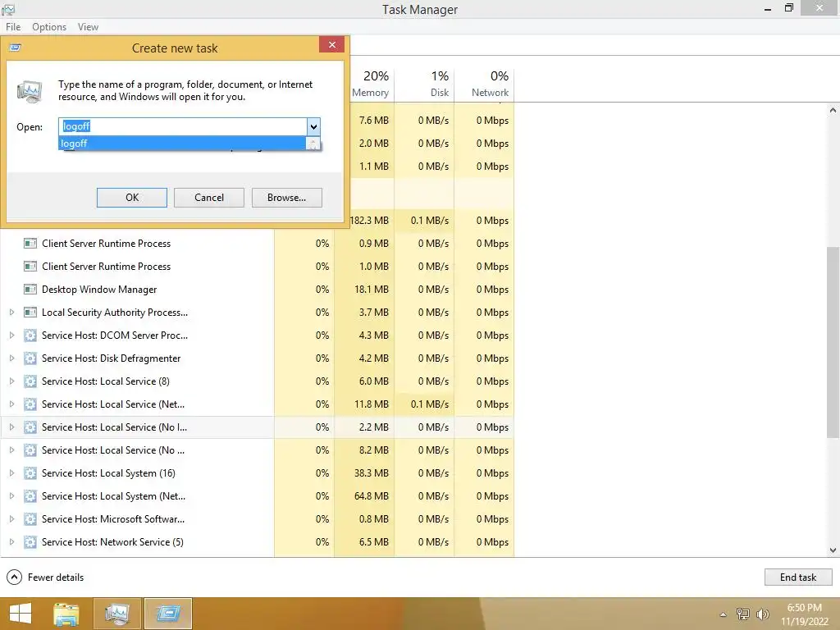Expand Service Host: Local Service (Net... row

pyautogui.click(x=11, y=404)
